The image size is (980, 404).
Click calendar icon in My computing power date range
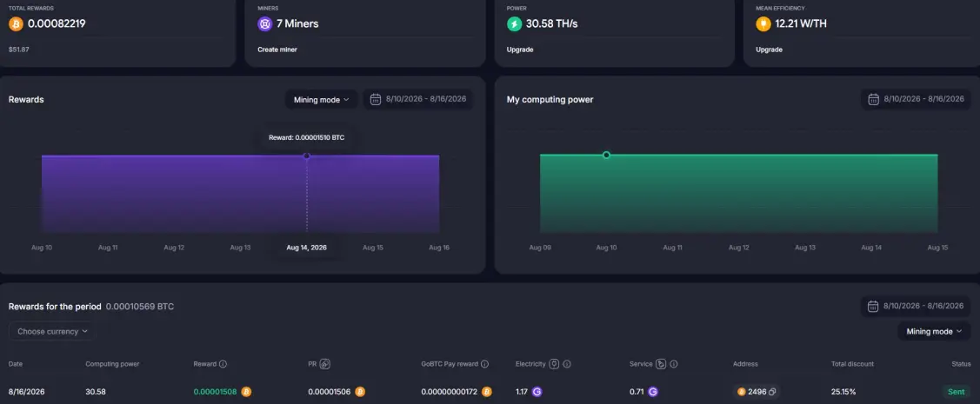click(x=874, y=99)
